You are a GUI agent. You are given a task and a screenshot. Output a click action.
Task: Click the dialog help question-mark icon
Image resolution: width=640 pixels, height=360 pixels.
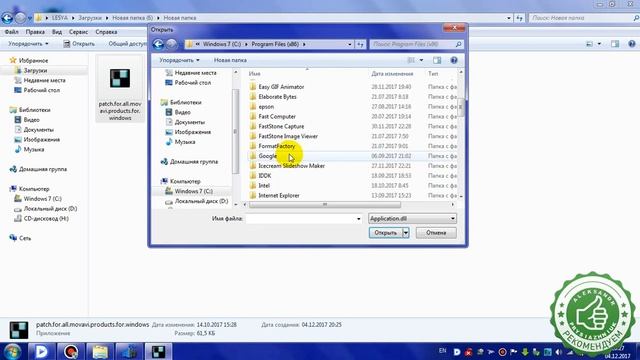[454, 60]
